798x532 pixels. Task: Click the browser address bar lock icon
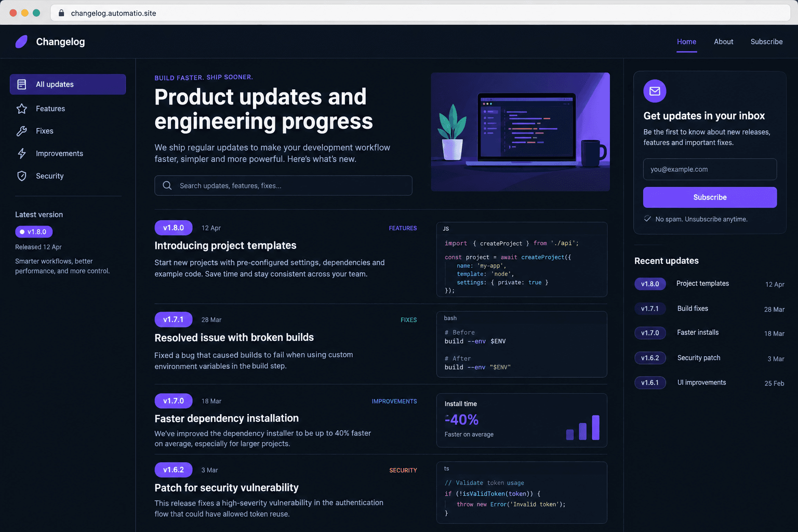61,13
